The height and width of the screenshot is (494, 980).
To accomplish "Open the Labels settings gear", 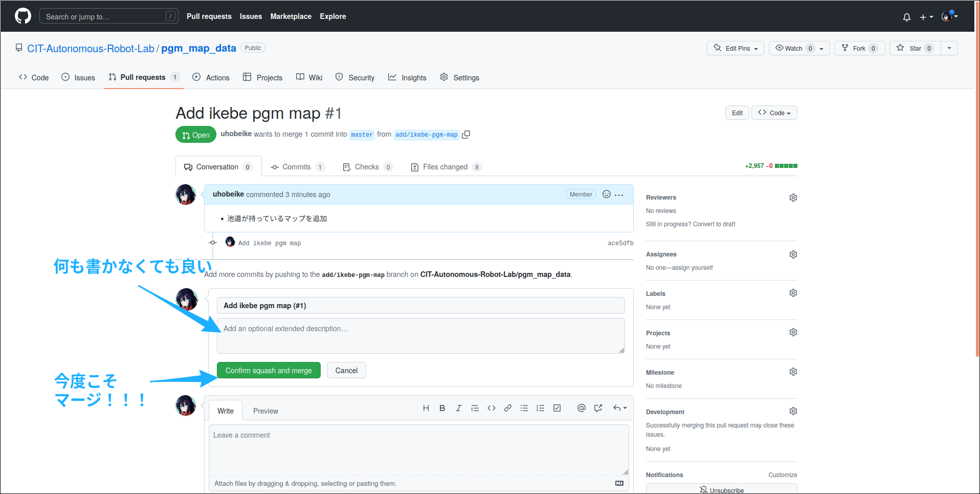I will pos(793,293).
